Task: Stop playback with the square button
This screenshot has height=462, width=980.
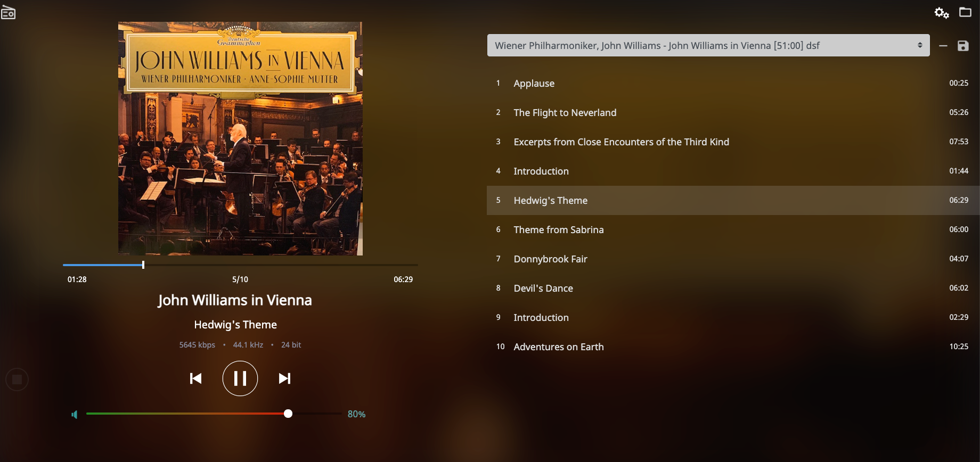Action: click(x=17, y=379)
